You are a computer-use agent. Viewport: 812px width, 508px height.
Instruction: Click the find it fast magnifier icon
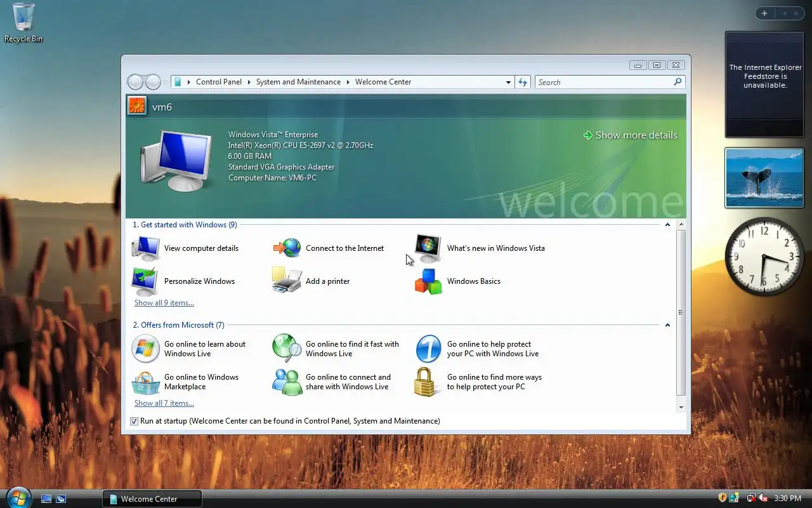pyautogui.click(x=287, y=349)
